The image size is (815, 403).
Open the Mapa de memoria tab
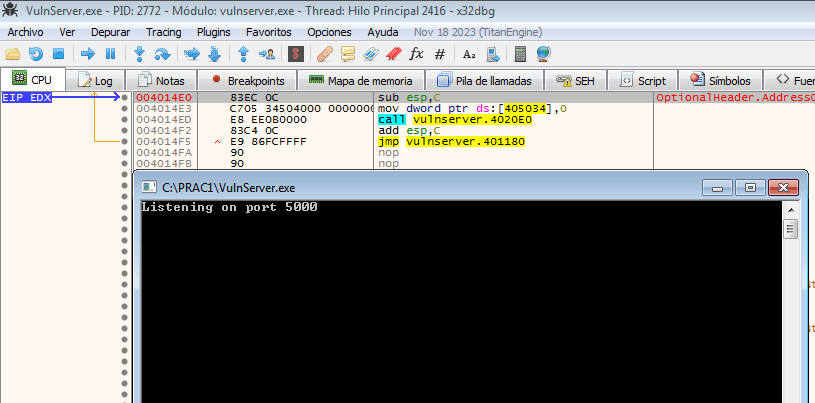(361, 81)
